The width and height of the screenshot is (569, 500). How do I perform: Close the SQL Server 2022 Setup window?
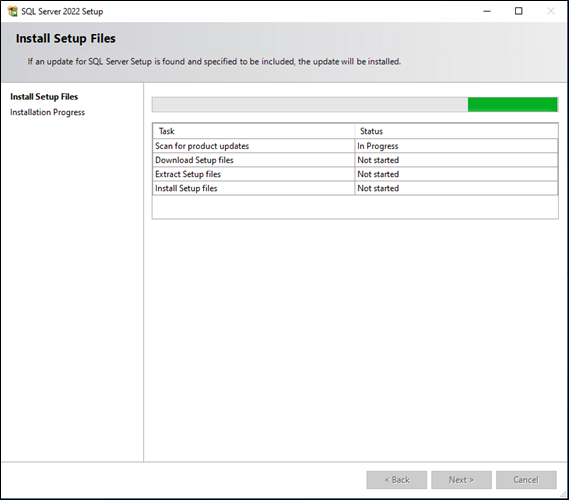click(551, 11)
